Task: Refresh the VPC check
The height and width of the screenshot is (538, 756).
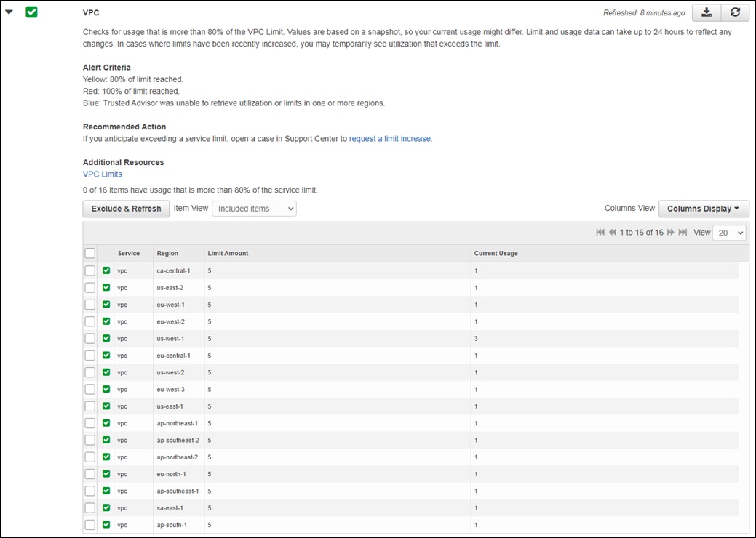Action: 736,13
